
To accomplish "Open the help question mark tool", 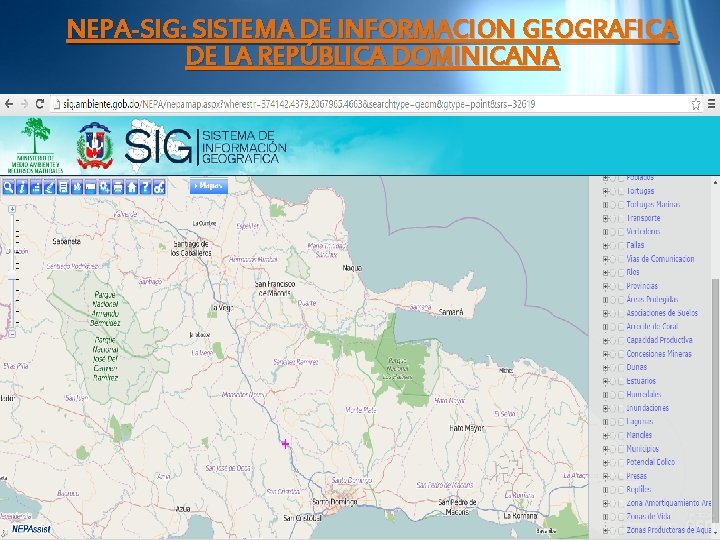I will [145, 187].
